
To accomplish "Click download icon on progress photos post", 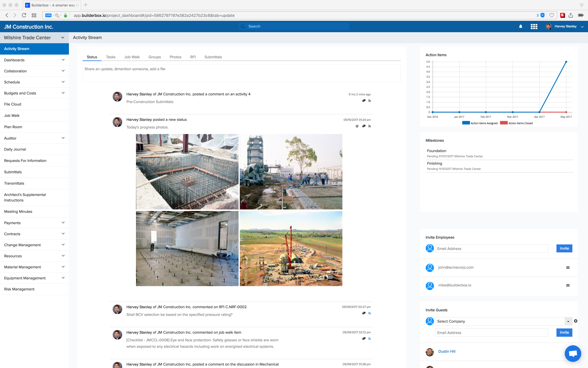I will (357, 126).
